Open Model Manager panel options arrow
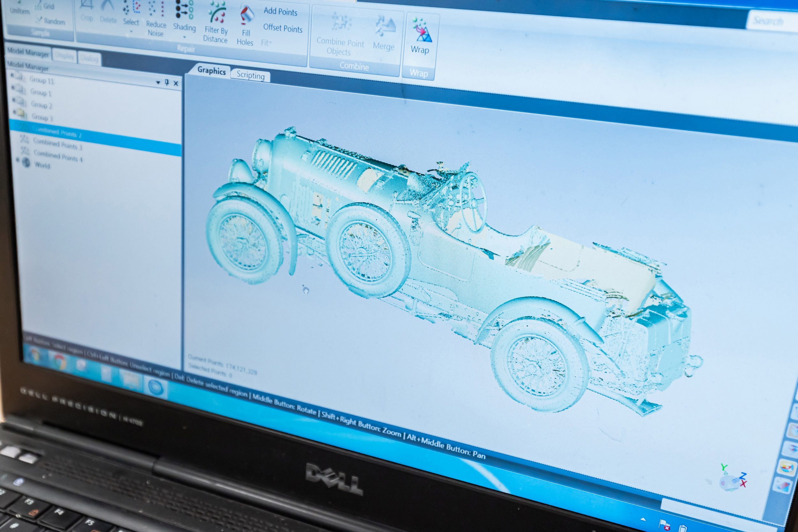Screen dimensions: 798x532 [x=158, y=82]
